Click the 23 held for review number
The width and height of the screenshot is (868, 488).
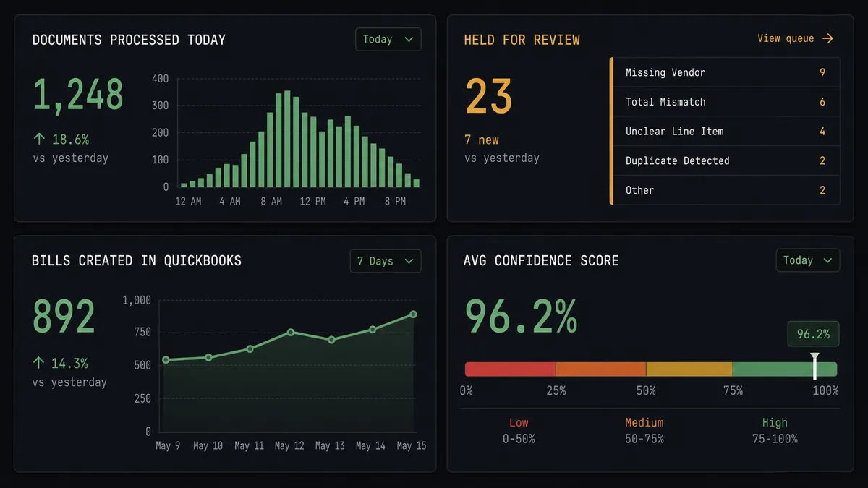click(x=489, y=97)
